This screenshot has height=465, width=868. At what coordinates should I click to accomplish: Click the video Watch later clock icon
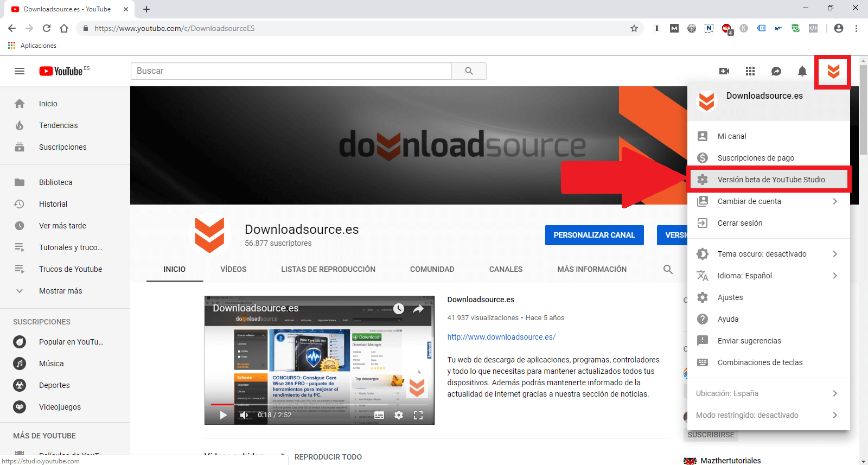point(399,309)
